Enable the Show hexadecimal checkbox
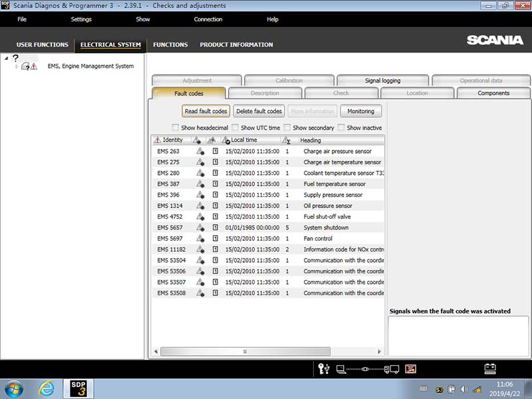The width and height of the screenshot is (532, 399). tap(175, 128)
